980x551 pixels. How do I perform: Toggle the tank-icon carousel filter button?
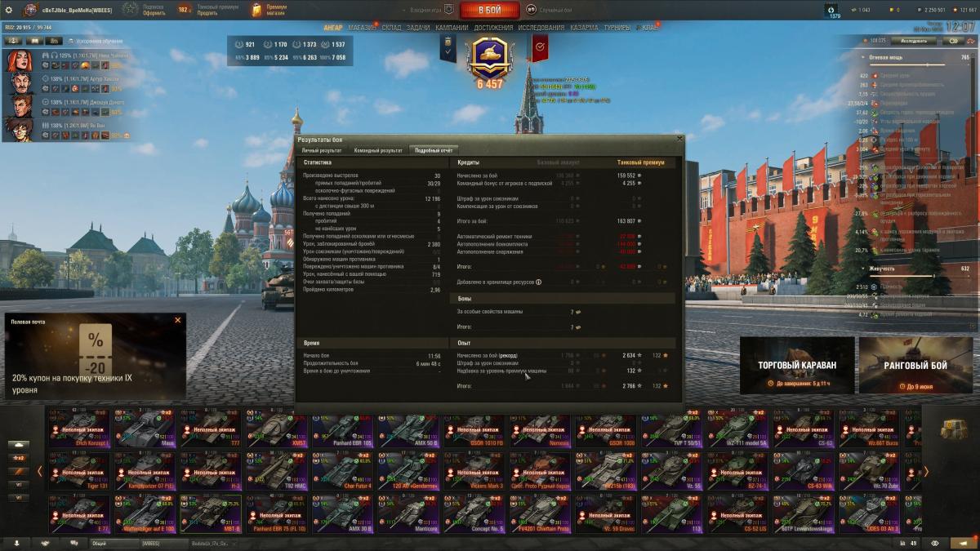point(19,445)
